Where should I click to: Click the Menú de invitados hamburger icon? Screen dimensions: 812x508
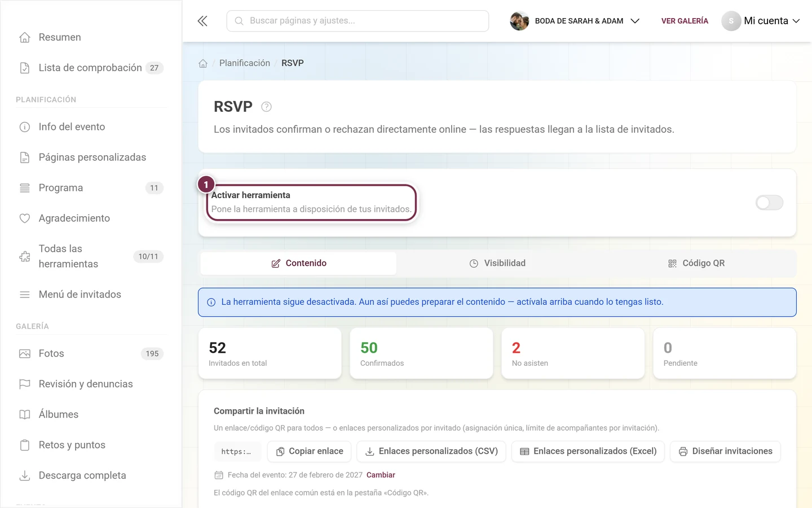25,295
